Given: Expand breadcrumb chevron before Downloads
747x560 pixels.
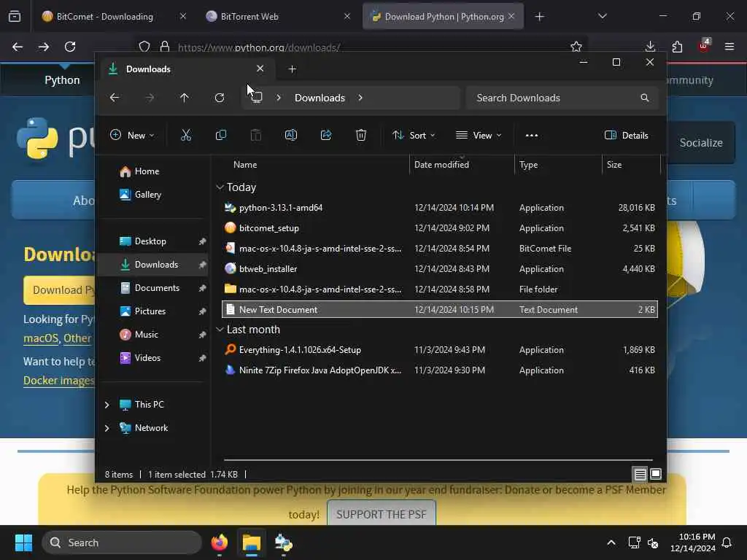Looking at the screenshot, I should pos(278,98).
